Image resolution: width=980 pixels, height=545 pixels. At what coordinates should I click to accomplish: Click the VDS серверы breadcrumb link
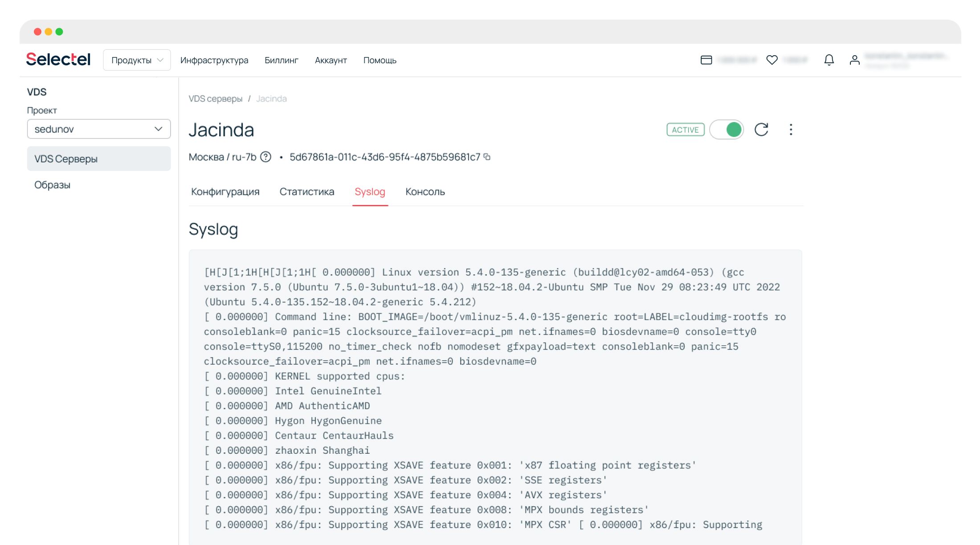215,98
